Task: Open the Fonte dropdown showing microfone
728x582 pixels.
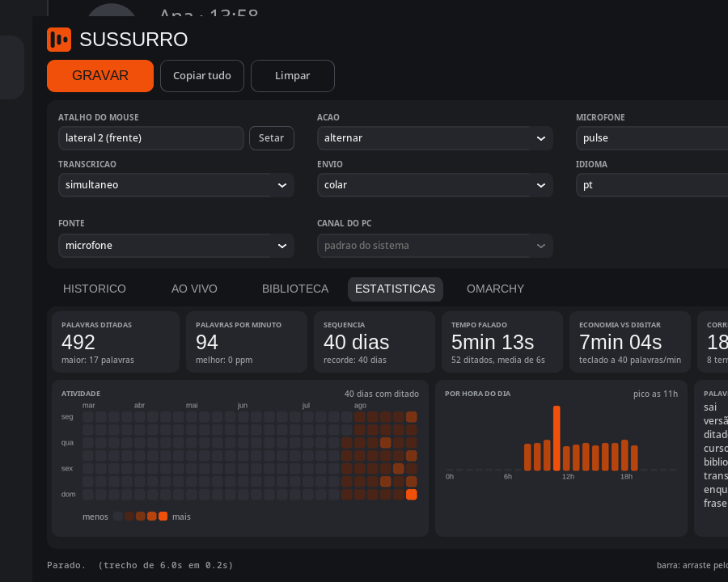Action: pyautogui.click(x=176, y=246)
